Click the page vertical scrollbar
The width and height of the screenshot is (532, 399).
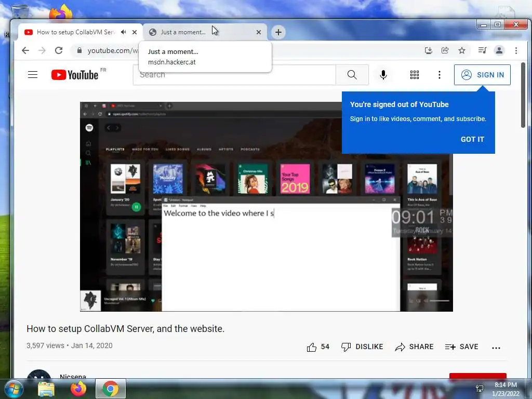pyautogui.click(x=523, y=95)
